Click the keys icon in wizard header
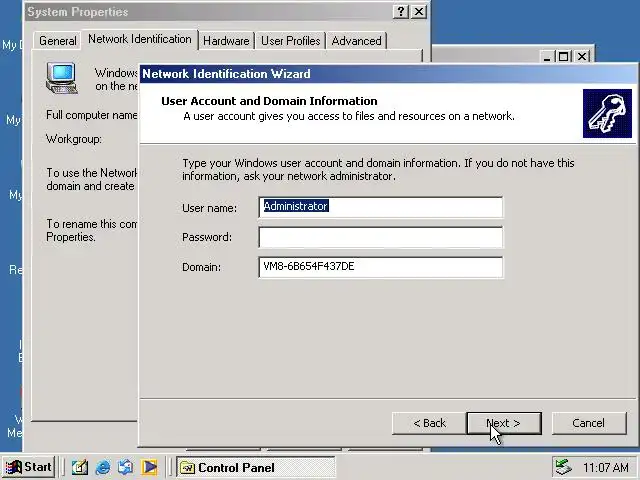This screenshot has height=480, width=640. (607, 113)
